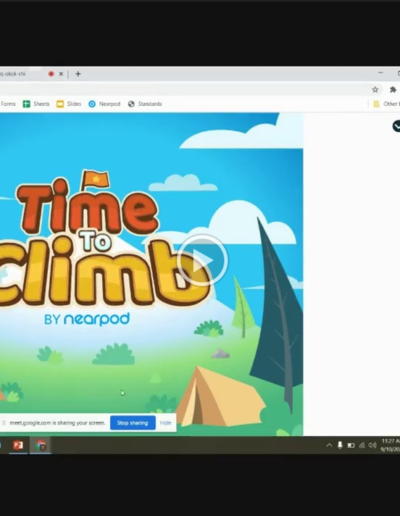Close the current browser tab

click(x=61, y=74)
